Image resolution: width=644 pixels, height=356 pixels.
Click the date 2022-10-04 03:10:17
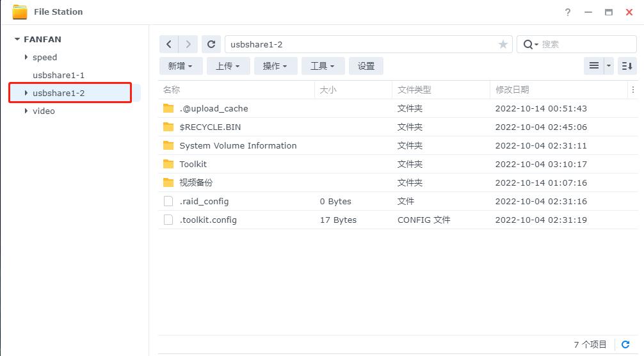coord(541,164)
